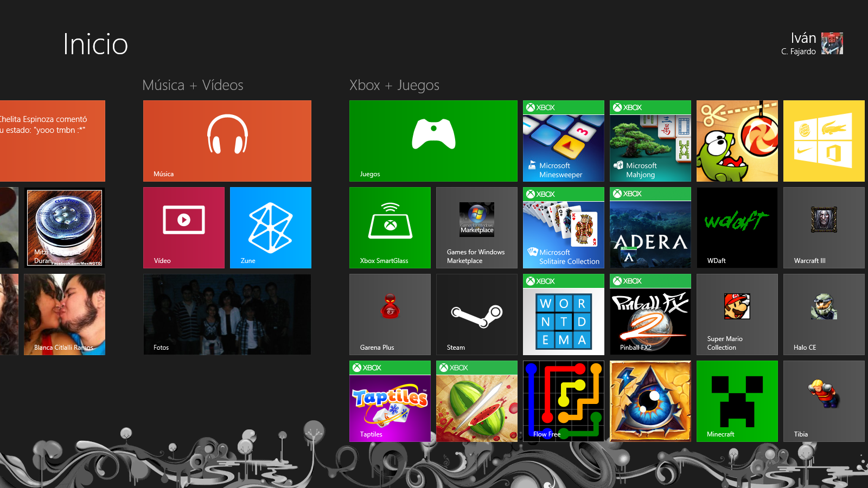868x488 pixels.
Task: Open the Fruit Ninja watermelon tile
Action: (477, 401)
